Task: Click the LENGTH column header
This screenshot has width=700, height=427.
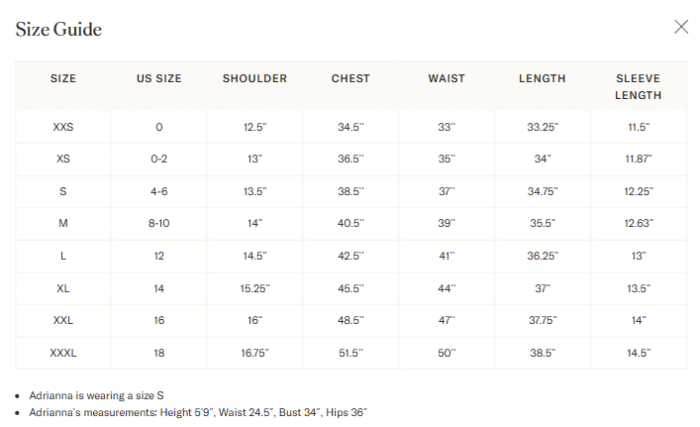Action: pos(542,79)
